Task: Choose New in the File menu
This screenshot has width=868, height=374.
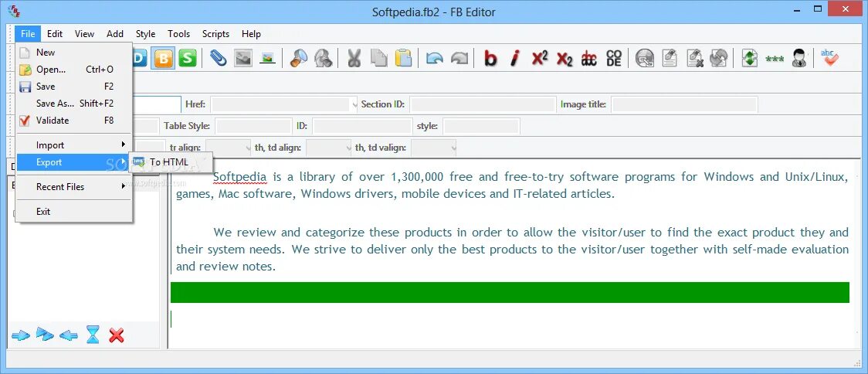Action: tap(73, 53)
